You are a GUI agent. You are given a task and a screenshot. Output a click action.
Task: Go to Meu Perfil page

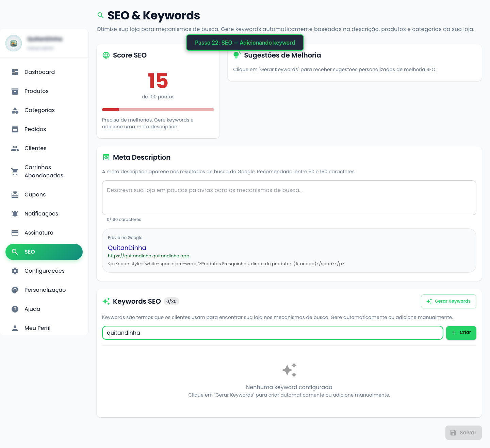click(37, 328)
